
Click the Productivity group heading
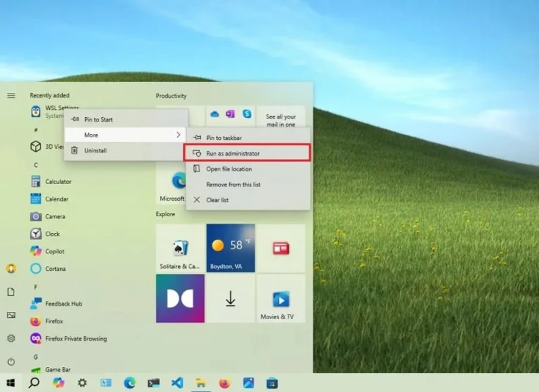click(171, 96)
